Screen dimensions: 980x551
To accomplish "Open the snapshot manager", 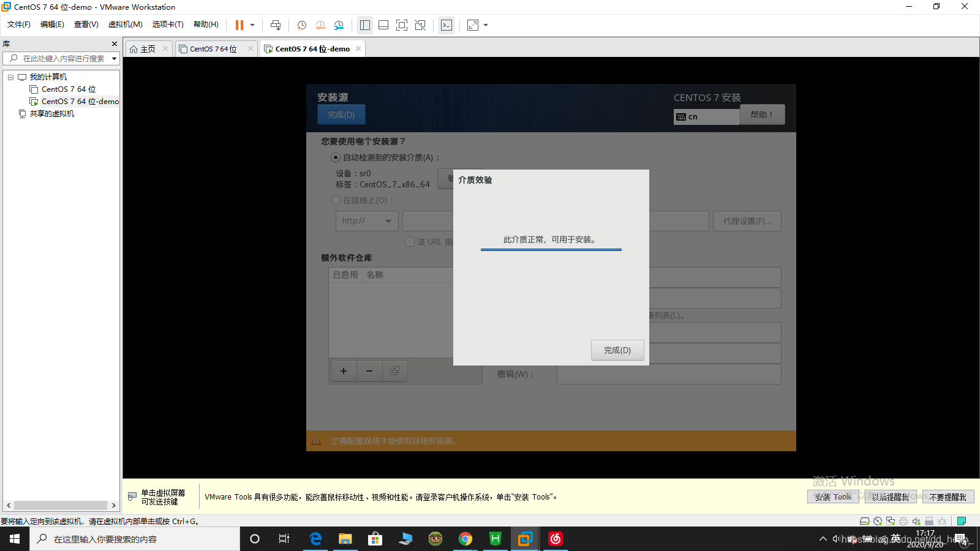I will (339, 25).
